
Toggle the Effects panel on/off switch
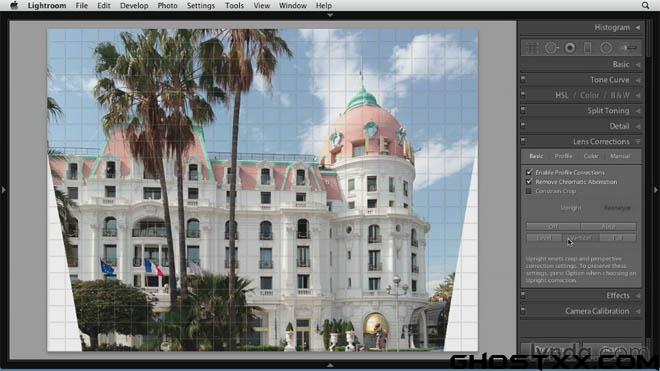point(523,294)
